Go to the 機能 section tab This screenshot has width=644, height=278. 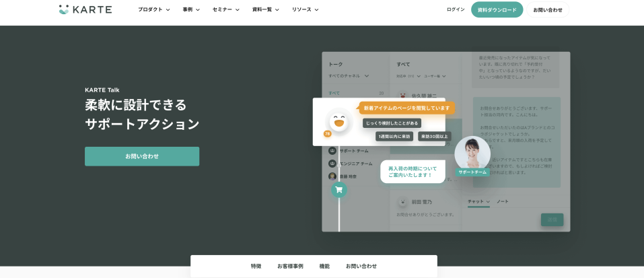coord(324,266)
